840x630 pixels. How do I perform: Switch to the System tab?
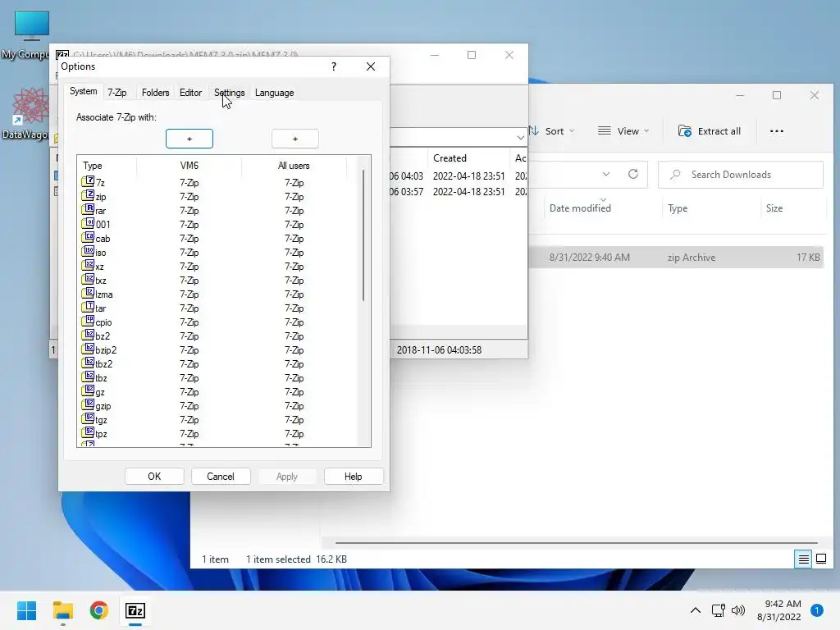[x=83, y=92]
